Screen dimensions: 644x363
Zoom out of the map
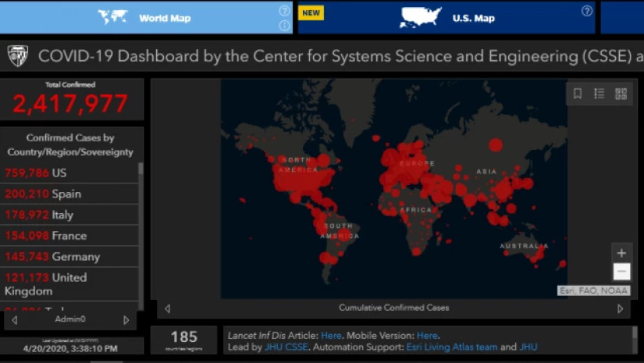point(621,272)
